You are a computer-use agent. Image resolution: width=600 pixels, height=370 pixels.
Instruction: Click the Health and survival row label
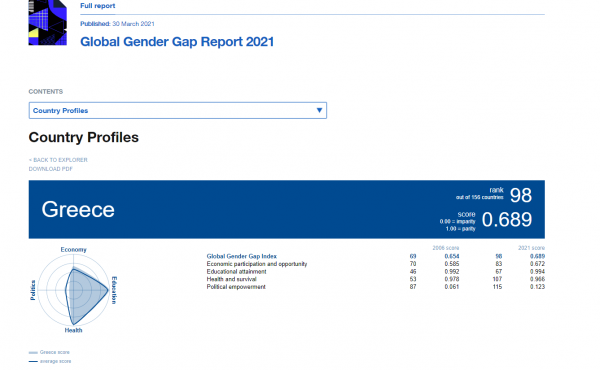coord(231,279)
